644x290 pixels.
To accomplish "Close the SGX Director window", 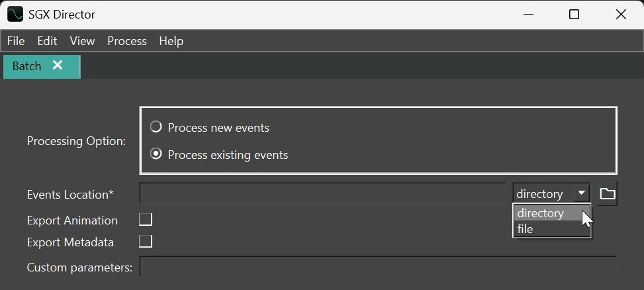I will click(620, 14).
